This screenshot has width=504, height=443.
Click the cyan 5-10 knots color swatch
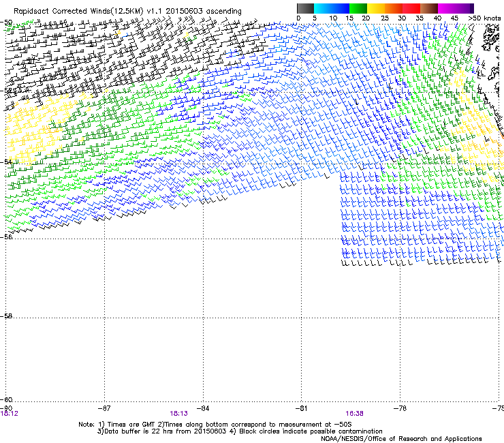[x=322, y=8]
